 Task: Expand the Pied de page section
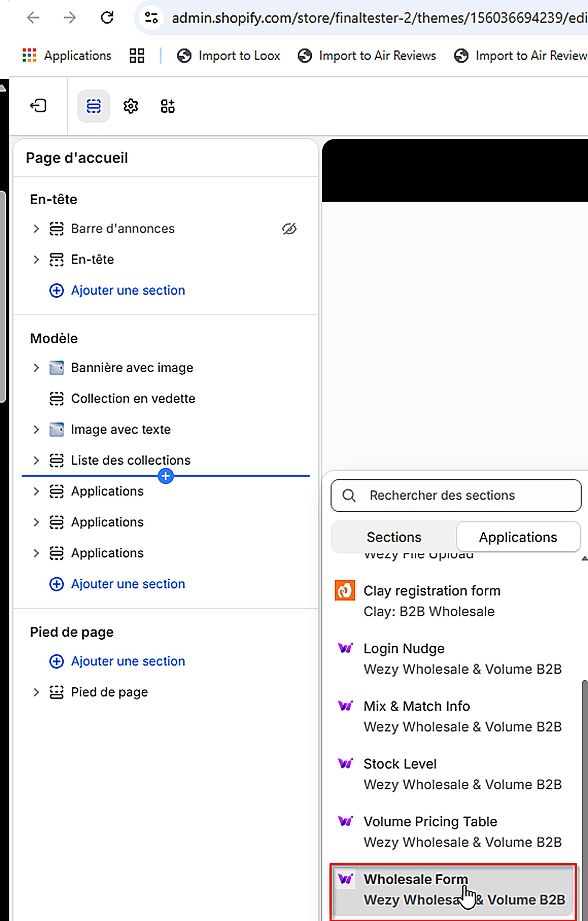point(36,692)
